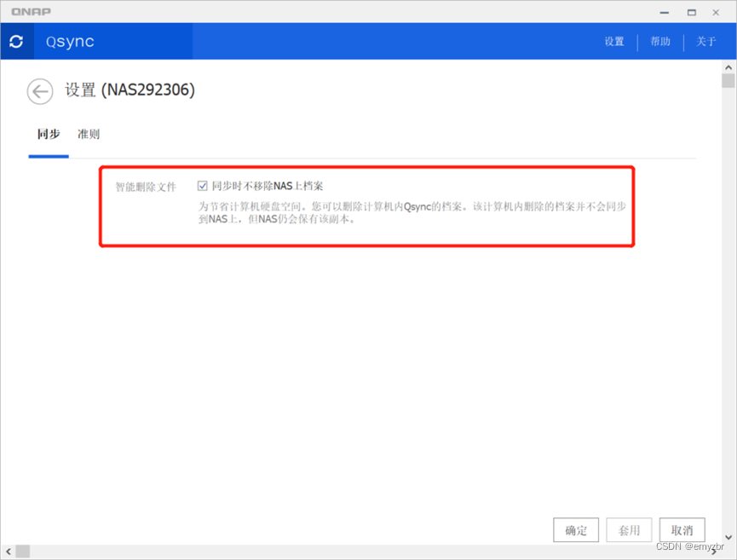Click the description text about 节省计算机硬盘空间
Screen dimensions: 737x560
(x=412, y=212)
